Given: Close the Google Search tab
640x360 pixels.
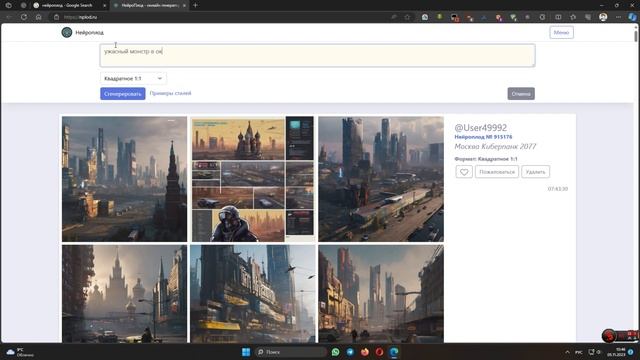Looking at the screenshot, I should coord(104,5).
